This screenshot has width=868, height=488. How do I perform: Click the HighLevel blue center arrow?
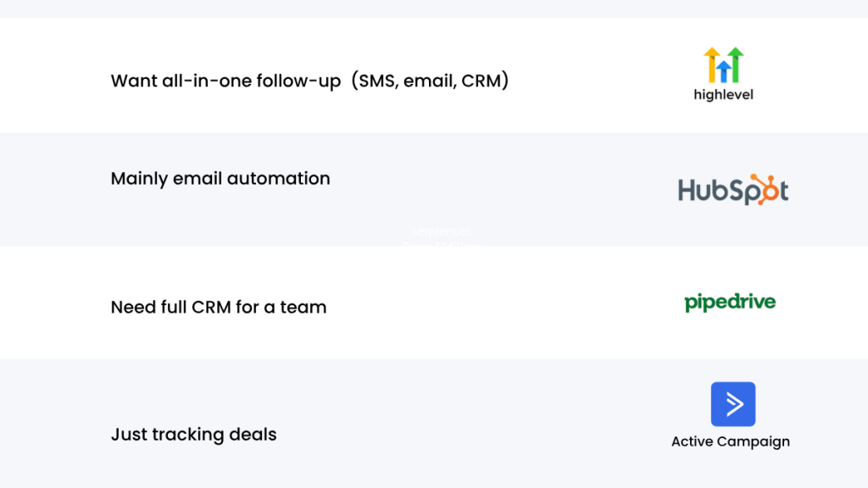723,71
